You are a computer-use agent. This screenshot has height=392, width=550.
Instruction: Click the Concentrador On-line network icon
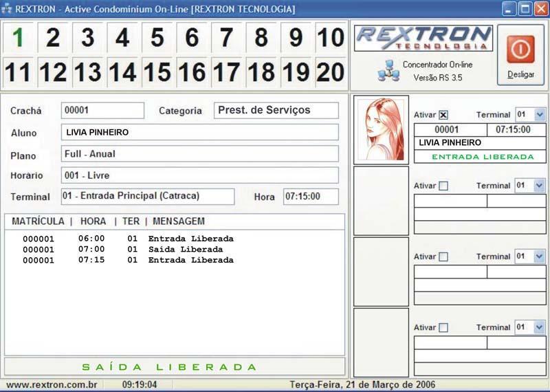(x=388, y=71)
